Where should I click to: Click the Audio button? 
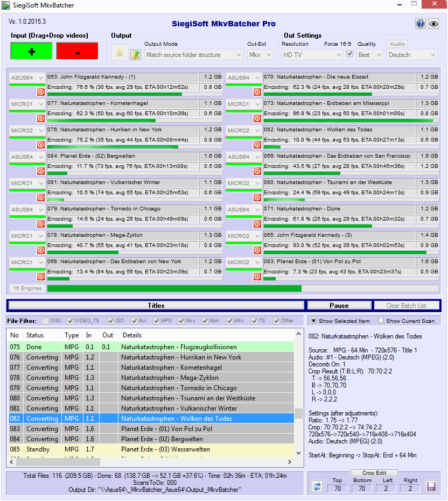(x=397, y=44)
